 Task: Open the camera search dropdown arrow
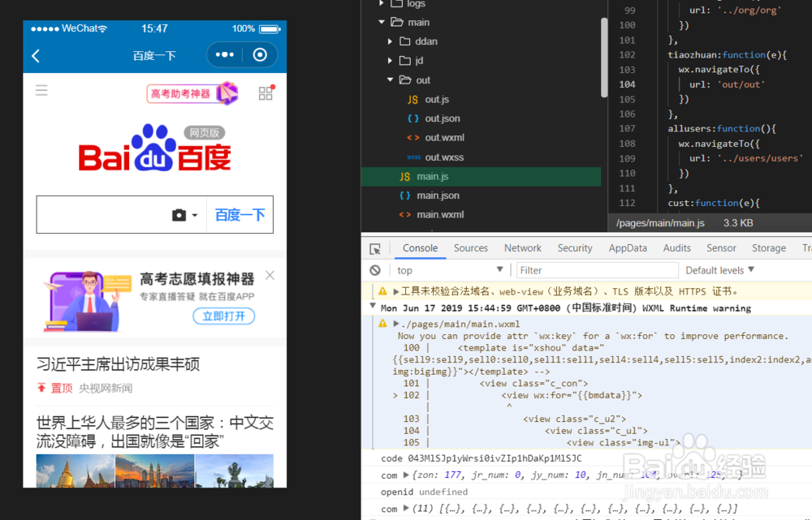tap(195, 215)
